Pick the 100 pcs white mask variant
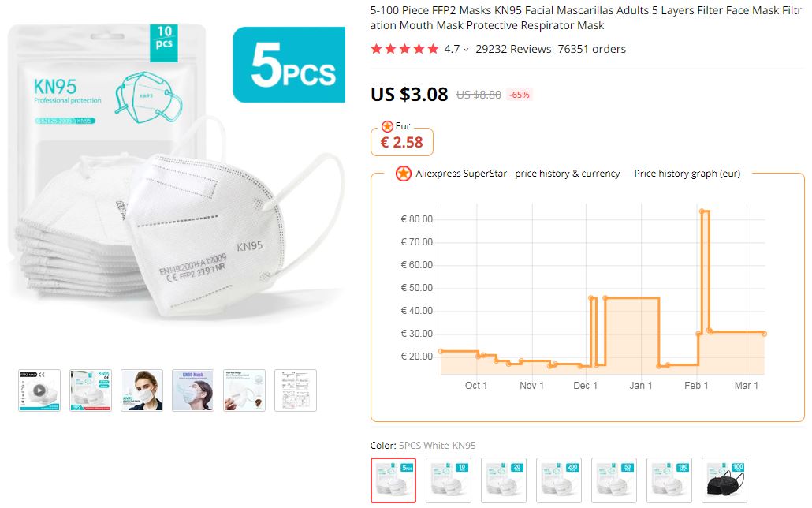 coord(669,480)
